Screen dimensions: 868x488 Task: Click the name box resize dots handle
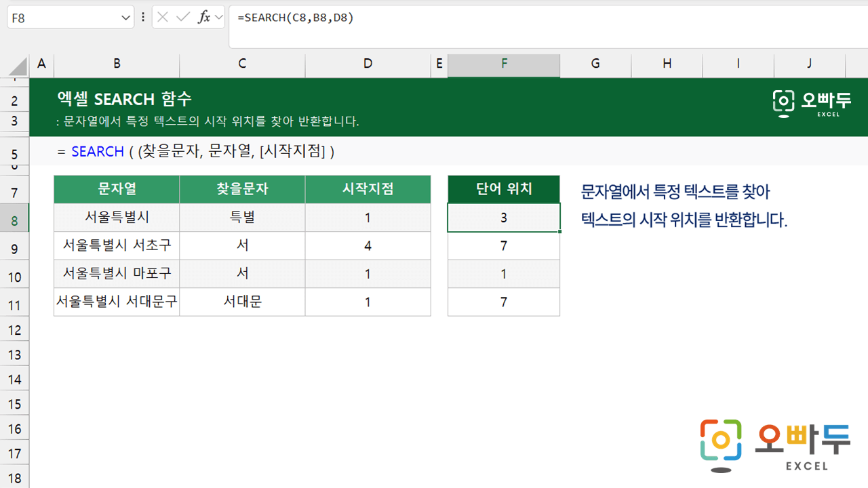(143, 18)
